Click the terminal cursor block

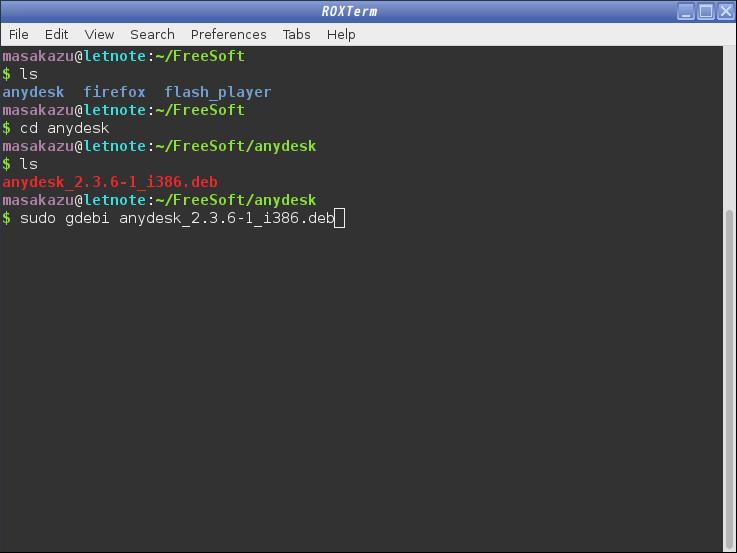tap(339, 218)
